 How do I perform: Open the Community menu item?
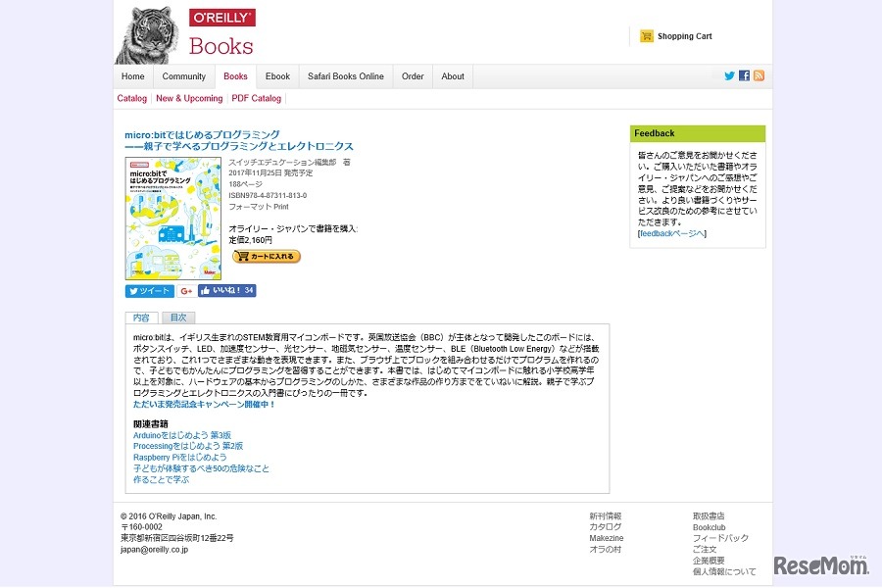pos(184,76)
